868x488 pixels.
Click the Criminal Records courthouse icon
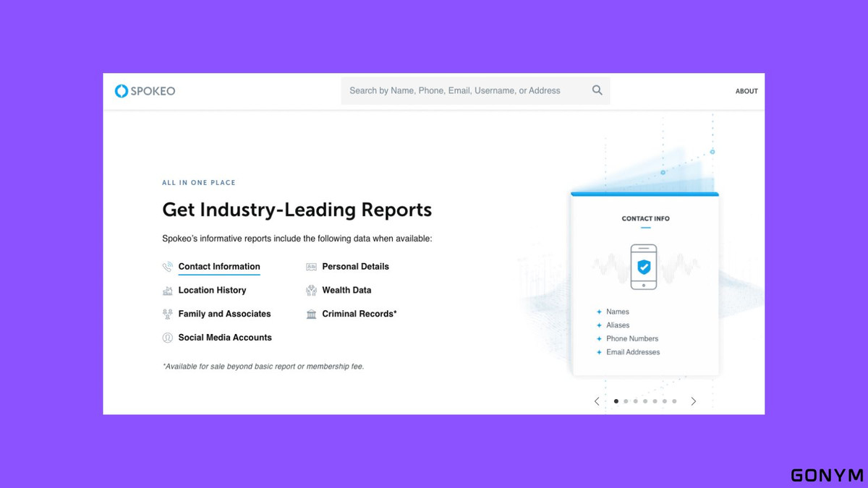[x=311, y=314]
